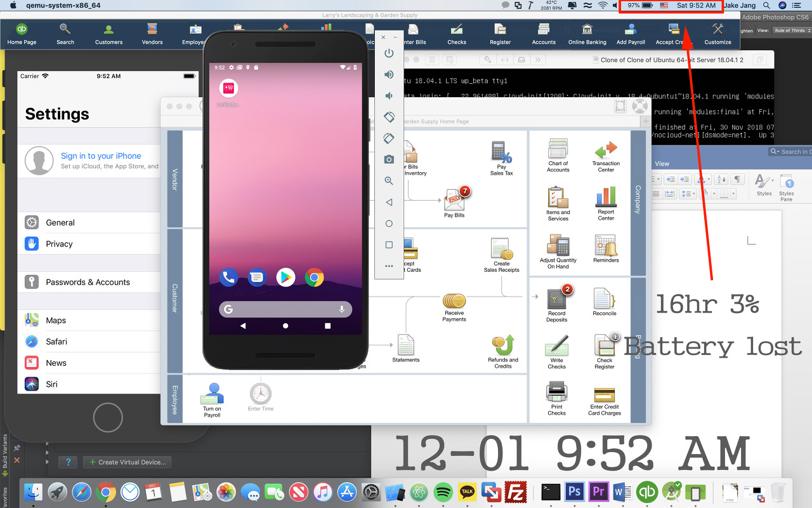Image resolution: width=812 pixels, height=508 pixels.
Task: Open Adjust Quantity On Hand in QuickBooks
Action: click(x=558, y=251)
